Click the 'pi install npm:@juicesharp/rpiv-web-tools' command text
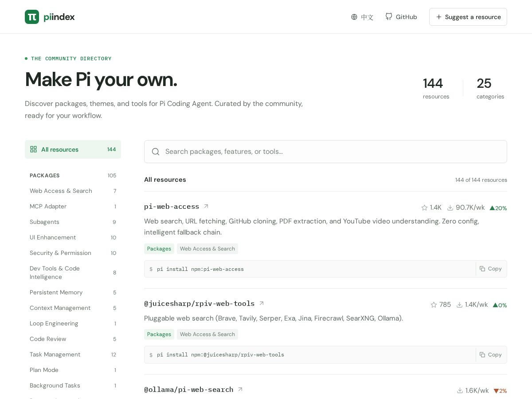This screenshot has height=399, width=532. tap(220, 355)
